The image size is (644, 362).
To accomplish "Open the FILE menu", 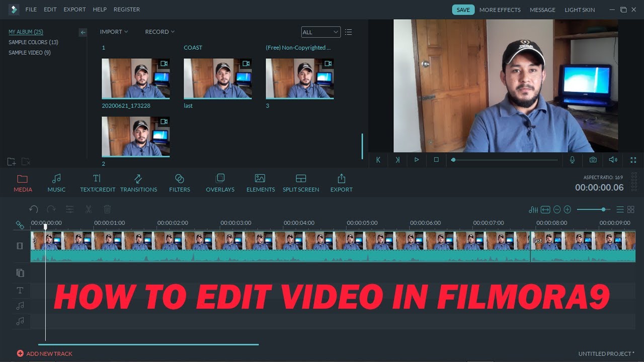I will [x=31, y=10].
